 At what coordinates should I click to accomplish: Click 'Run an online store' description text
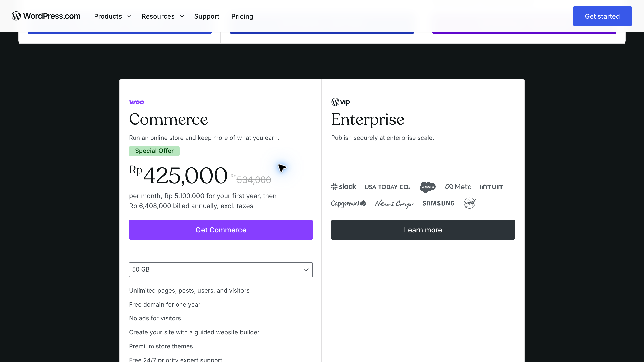204,138
